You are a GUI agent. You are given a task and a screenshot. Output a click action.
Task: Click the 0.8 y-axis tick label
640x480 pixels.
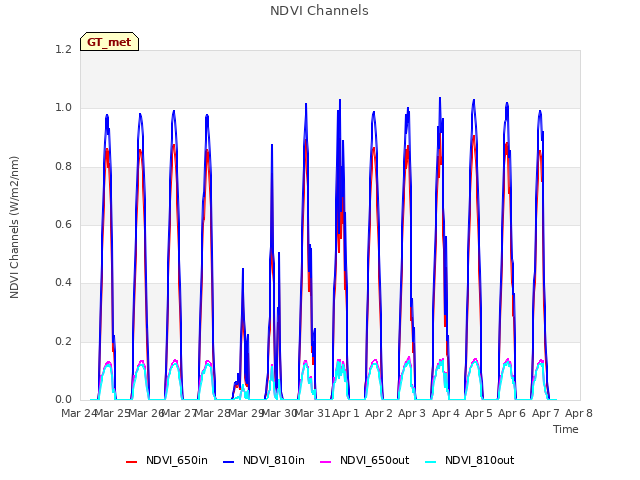(63, 167)
